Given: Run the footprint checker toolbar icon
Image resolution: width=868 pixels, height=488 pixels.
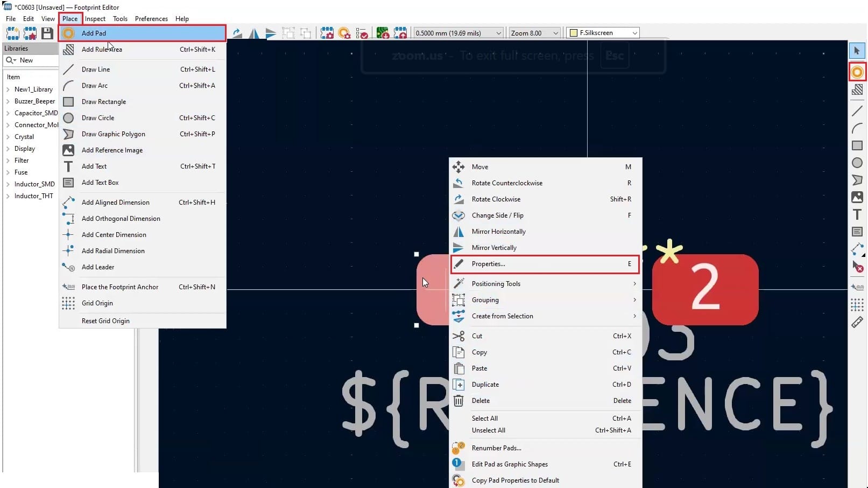Looking at the screenshot, I should click(362, 33).
